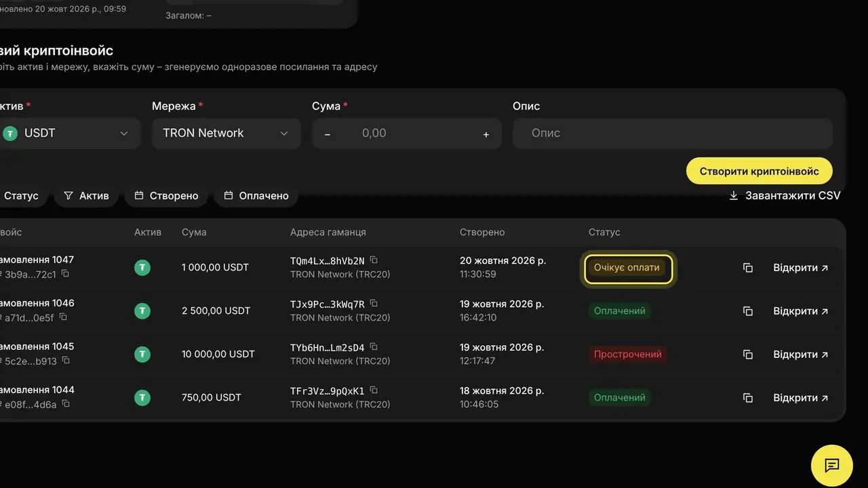Screen dimensions: 868x488
Task: Copy link for the 1 000,00 USDT invoice
Action: point(748,268)
